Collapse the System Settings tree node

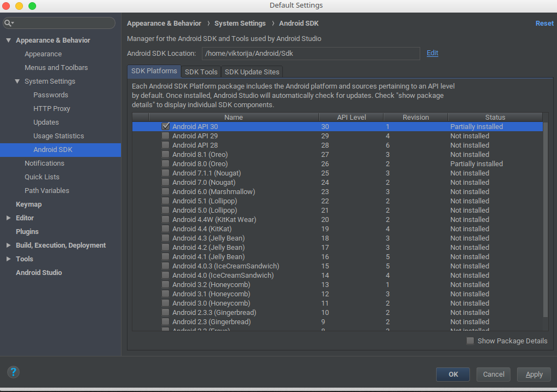18,81
